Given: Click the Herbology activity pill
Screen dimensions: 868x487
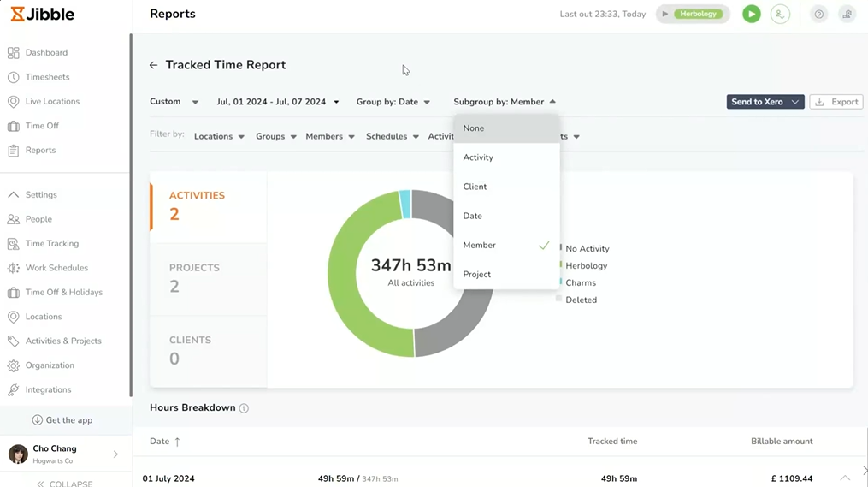Looking at the screenshot, I should pyautogui.click(x=698, y=14).
